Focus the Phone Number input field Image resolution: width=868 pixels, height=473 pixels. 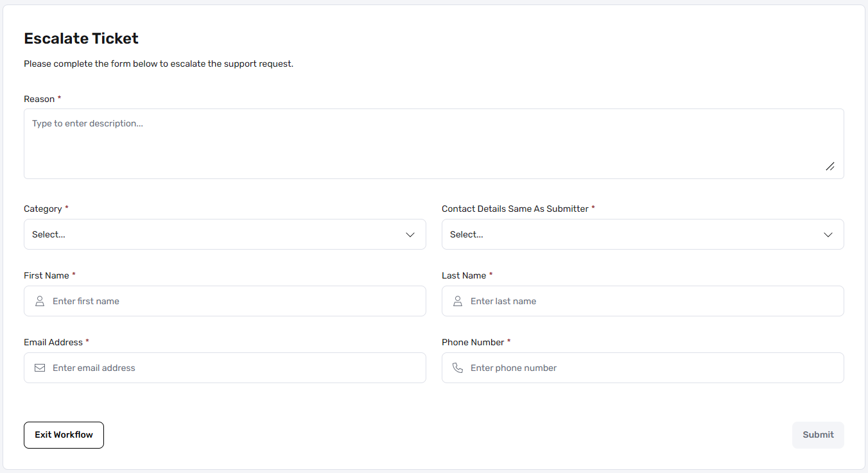[643, 368]
